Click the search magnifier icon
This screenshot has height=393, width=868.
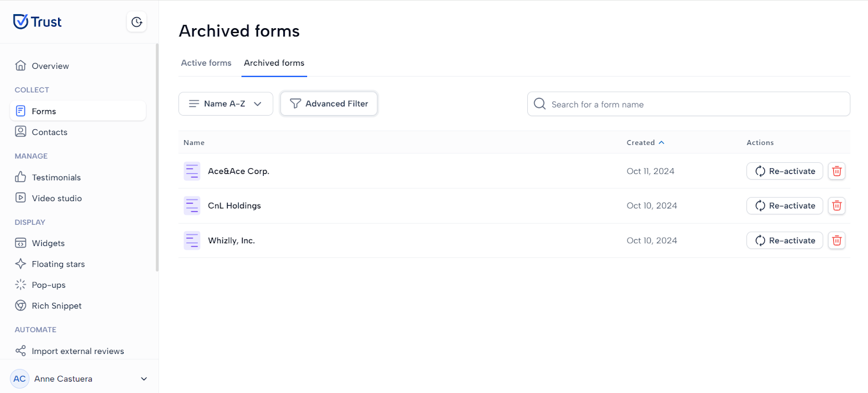pyautogui.click(x=540, y=104)
